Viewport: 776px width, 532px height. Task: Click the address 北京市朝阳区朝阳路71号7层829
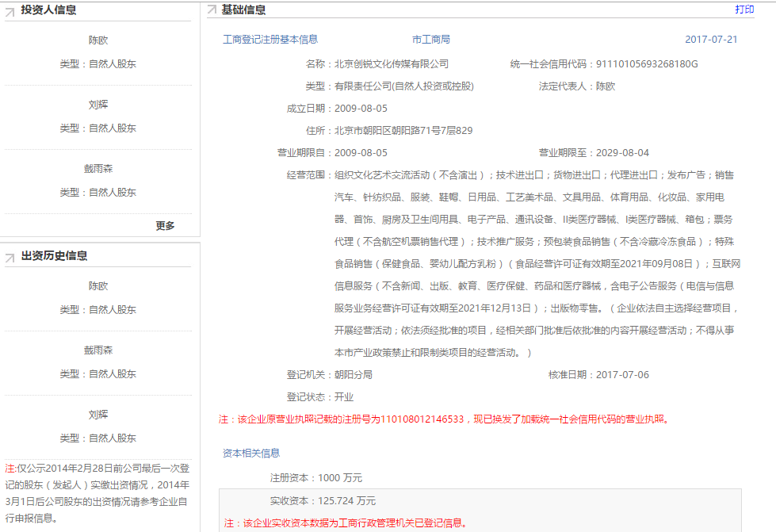403,131
